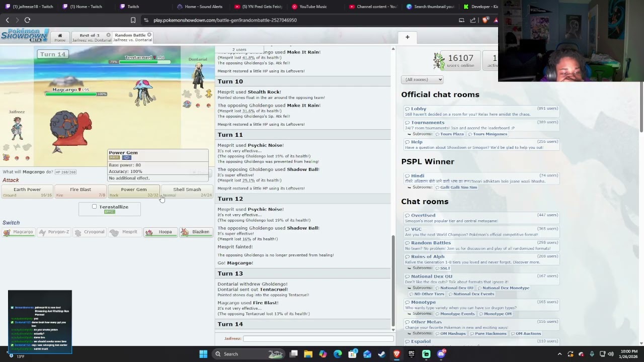Image resolution: width=644 pixels, height=362 pixels.
Task: Open Microsoft Store from taskbar
Action: (353, 354)
